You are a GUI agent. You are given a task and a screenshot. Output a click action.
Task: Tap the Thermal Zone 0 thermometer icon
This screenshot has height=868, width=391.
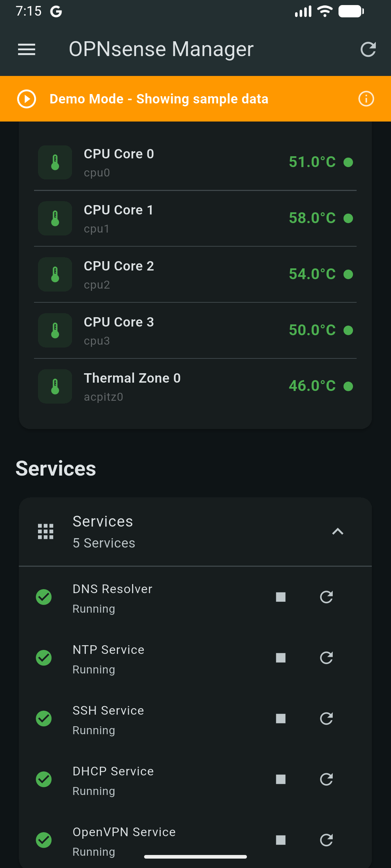55,387
